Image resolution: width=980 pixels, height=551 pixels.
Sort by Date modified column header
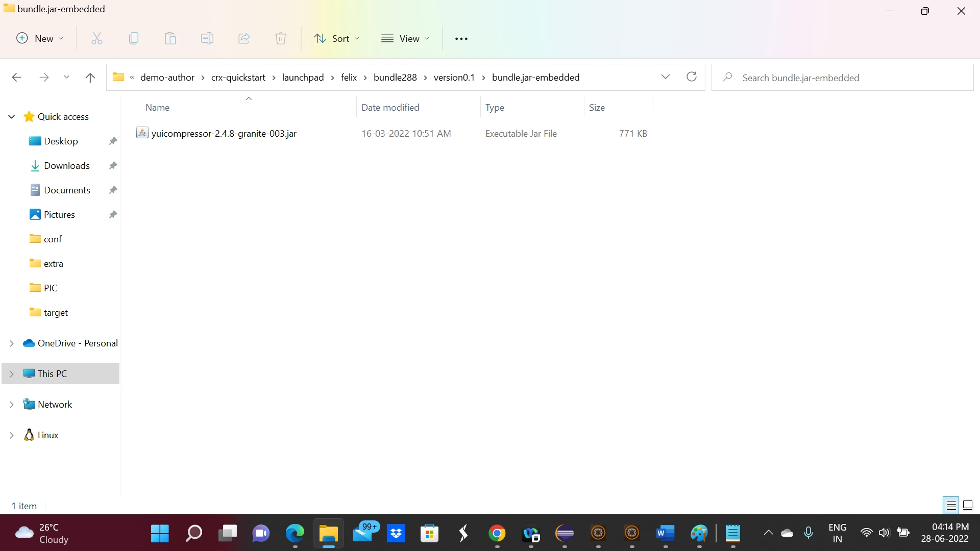(x=390, y=108)
